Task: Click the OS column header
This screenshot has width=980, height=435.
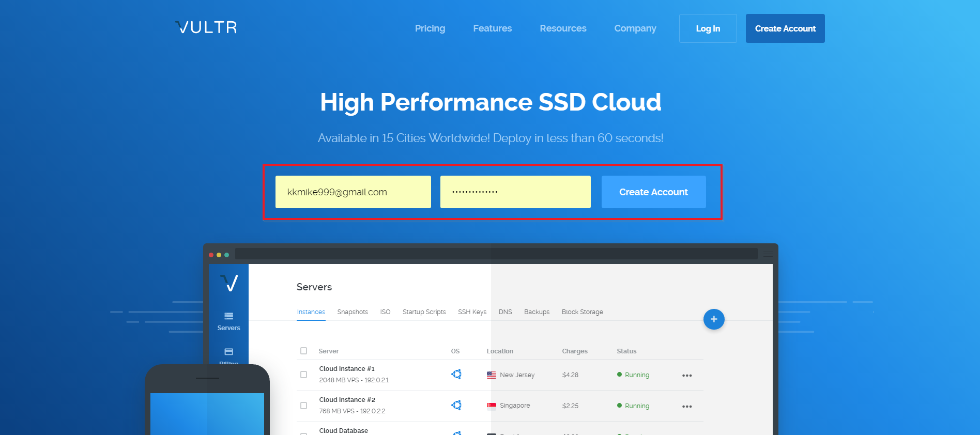Action: point(455,351)
